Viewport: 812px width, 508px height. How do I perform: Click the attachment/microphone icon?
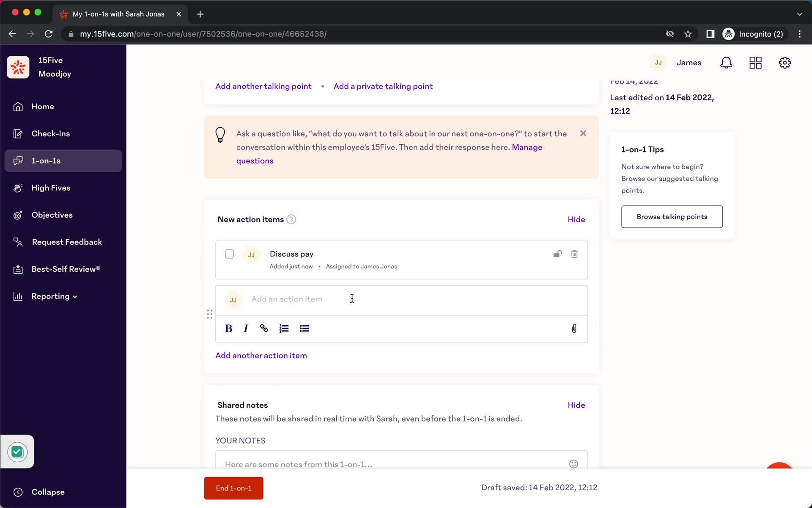[x=574, y=329]
